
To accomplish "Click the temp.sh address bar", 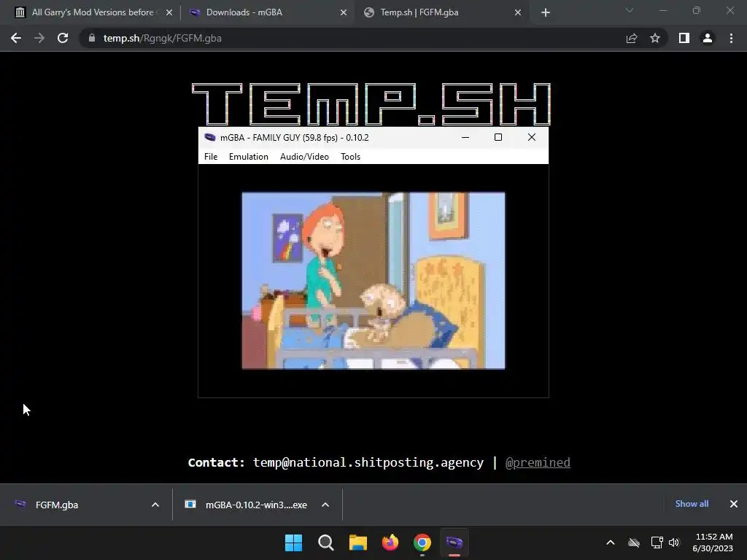I will pos(352,38).
